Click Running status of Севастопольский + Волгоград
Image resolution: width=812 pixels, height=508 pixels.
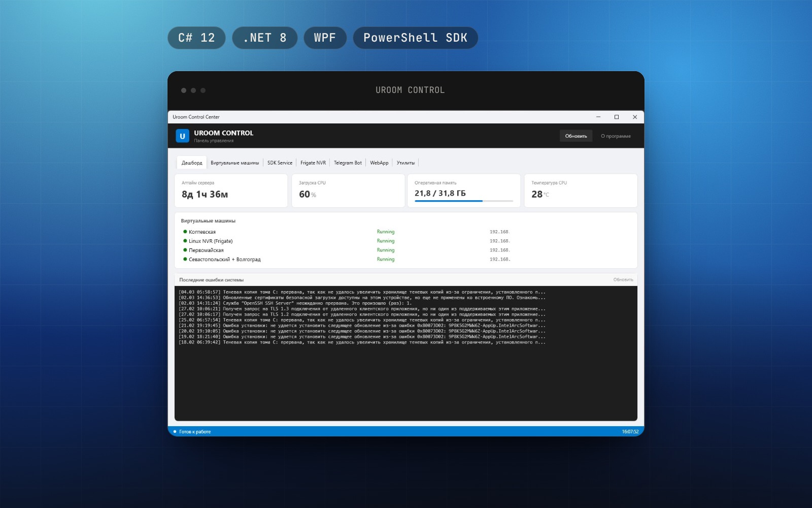click(x=386, y=259)
